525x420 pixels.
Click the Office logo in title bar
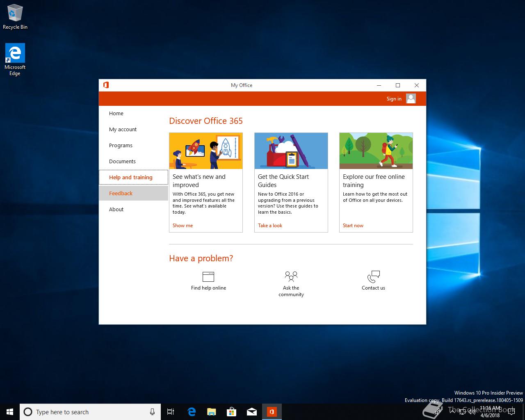pyautogui.click(x=106, y=85)
